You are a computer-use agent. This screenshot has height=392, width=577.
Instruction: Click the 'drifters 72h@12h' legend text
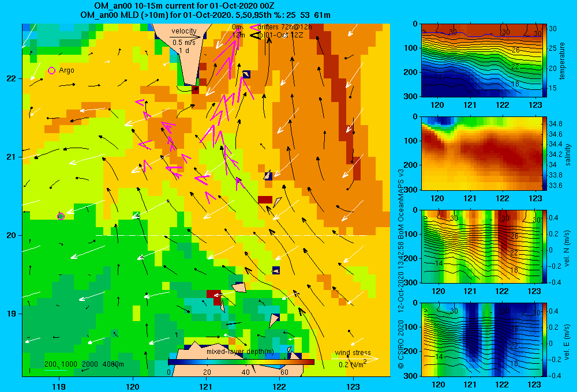[285, 27]
